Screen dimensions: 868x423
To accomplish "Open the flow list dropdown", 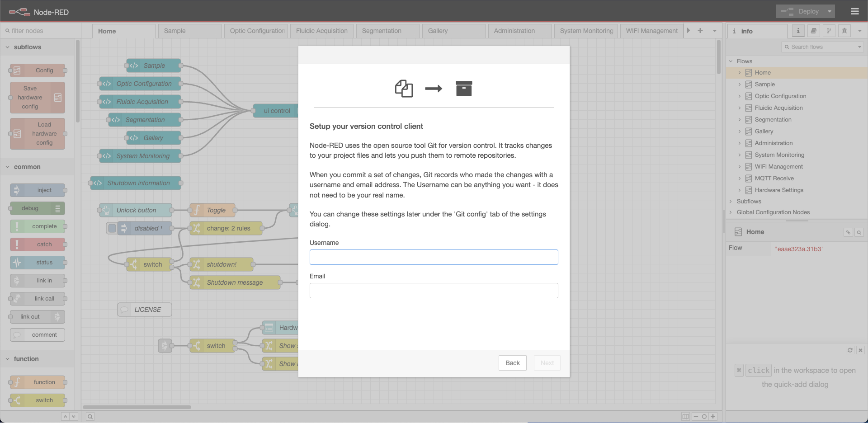I will click(715, 31).
